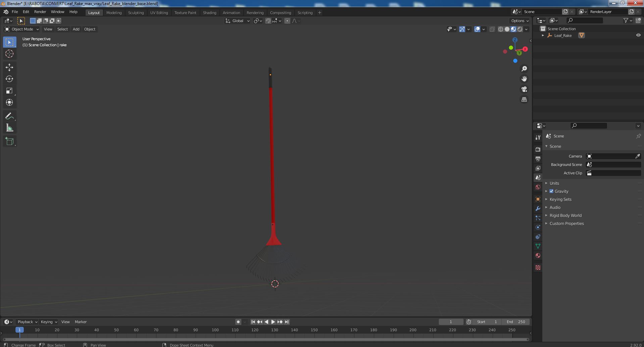Open the Output properties tab
This screenshot has width=644, height=347.
[538, 159]
